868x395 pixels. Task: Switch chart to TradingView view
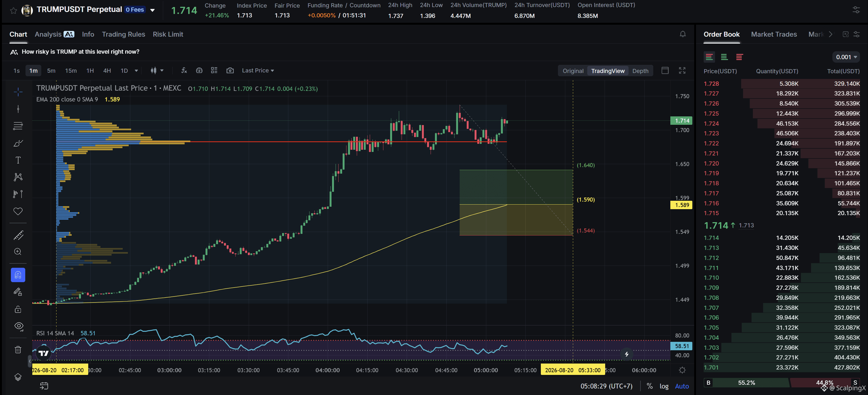(x=608, y=71)
